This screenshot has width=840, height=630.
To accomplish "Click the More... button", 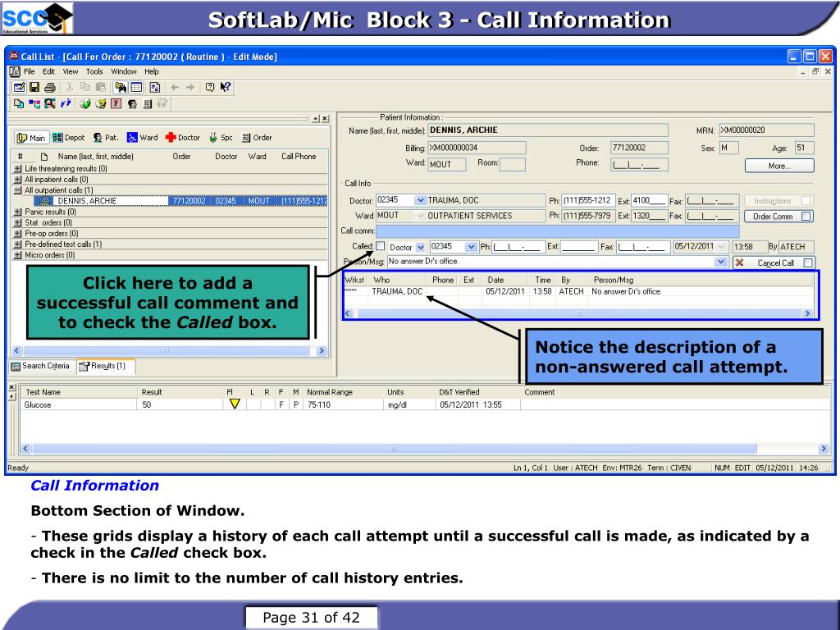I will tap(779, 166).
